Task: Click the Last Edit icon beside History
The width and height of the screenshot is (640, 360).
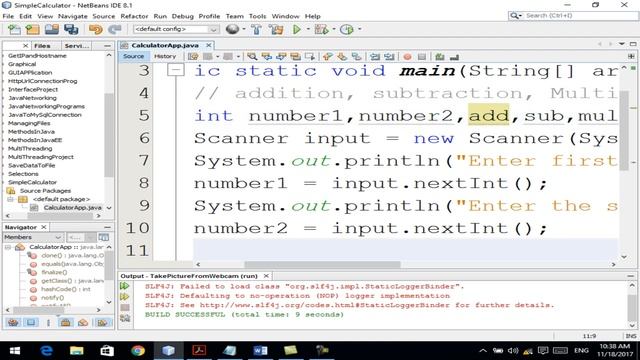Action: (x=193, y=57)
